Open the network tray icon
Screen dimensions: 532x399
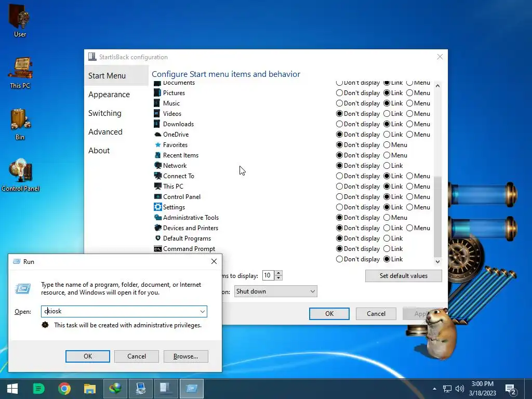pyautogui.click(x=447, y=389)
